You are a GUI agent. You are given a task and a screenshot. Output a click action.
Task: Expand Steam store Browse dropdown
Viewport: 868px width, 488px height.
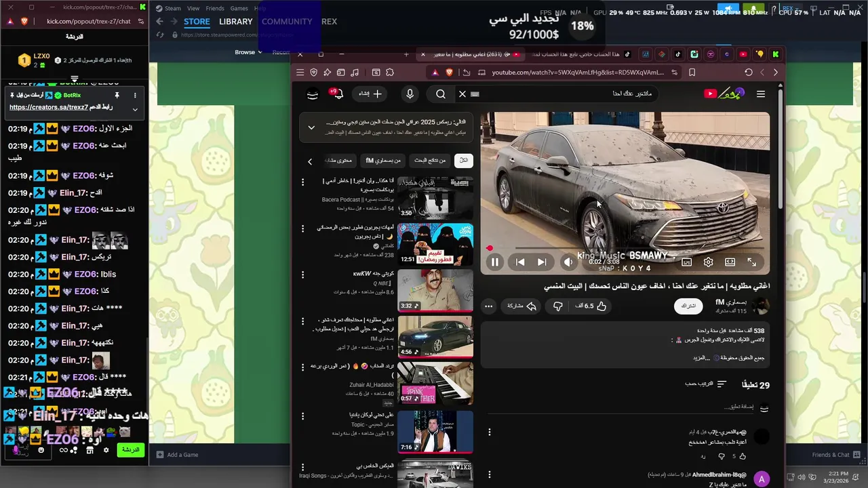pos(248,52)
